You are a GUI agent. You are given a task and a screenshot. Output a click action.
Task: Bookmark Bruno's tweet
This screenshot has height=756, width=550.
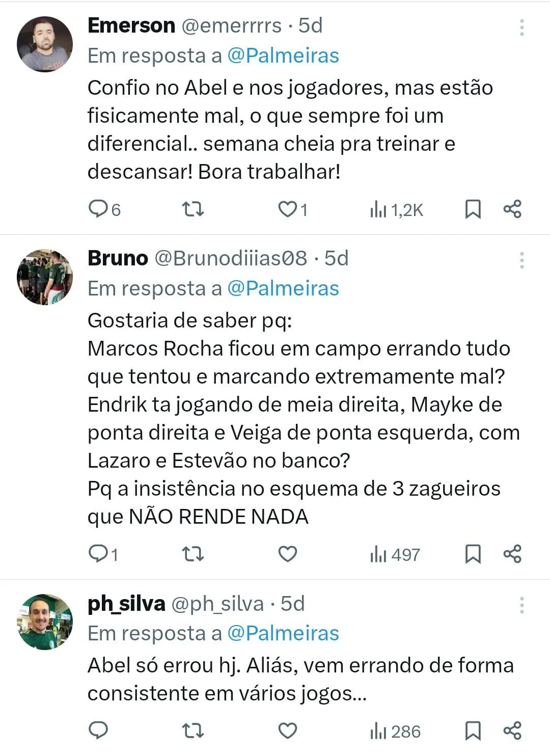473,554
